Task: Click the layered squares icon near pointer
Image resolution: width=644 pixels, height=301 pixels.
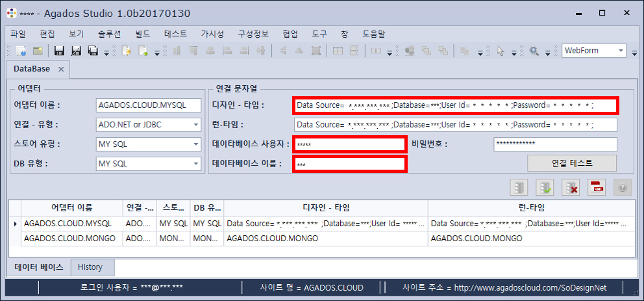Action: tap(465, 51)
